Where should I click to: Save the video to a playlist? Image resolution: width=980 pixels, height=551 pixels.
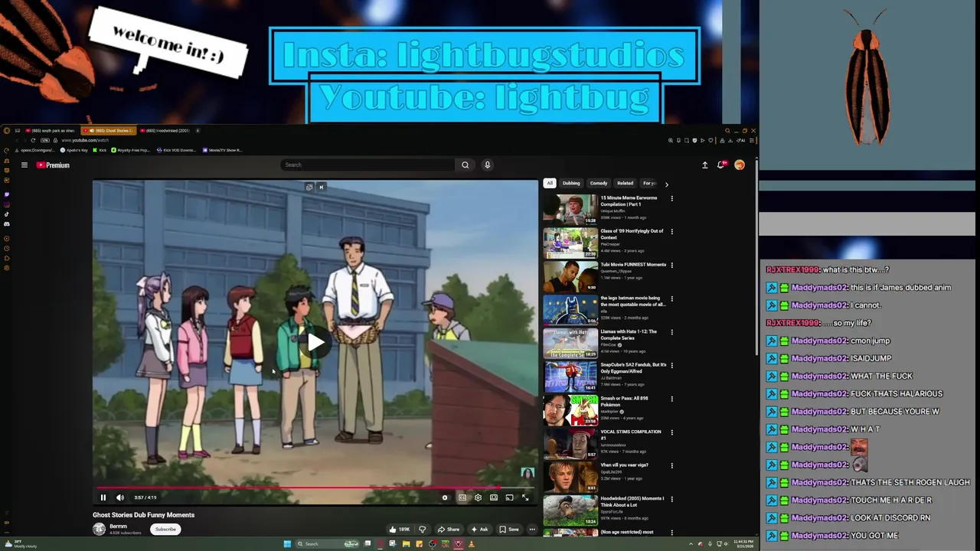point(509,529)
